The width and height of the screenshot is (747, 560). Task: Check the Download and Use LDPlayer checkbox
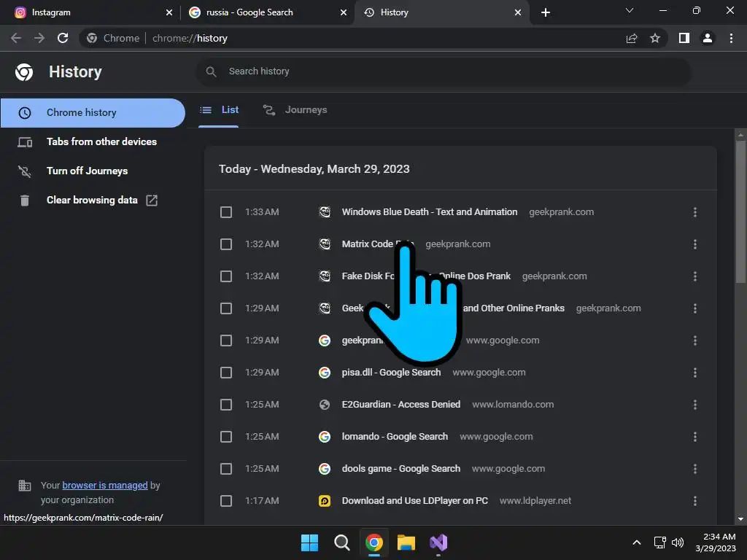[226, 501]
